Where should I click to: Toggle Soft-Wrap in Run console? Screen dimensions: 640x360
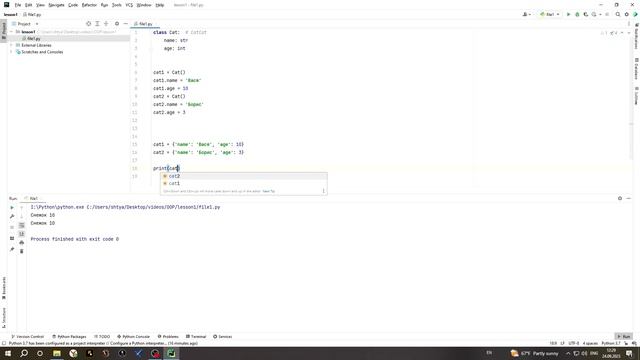coord(22,225)
